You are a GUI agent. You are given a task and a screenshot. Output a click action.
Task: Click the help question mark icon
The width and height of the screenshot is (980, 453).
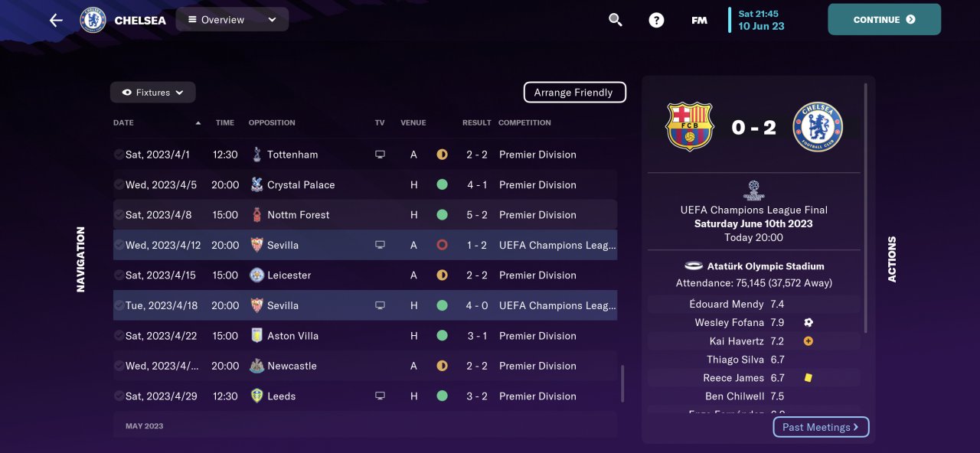click(x=656, y=20)
